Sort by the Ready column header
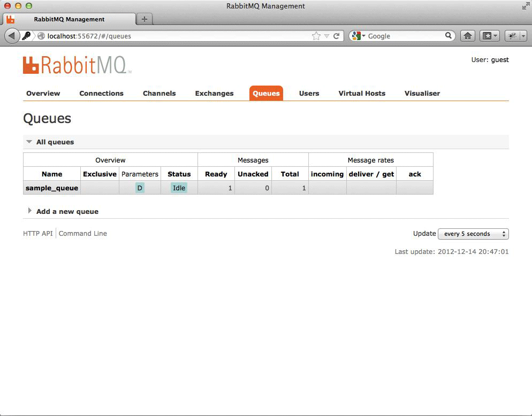The height and width of the screenshot is (416, 532). 216,174
